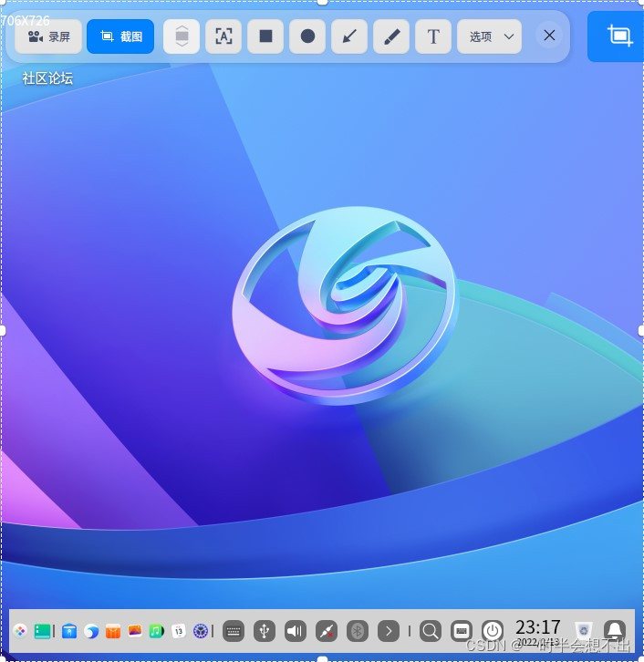The height and width of the screenshot is (662, 644).
Task: Click the Bluetooth tray icon
Action: coord(358,631)
